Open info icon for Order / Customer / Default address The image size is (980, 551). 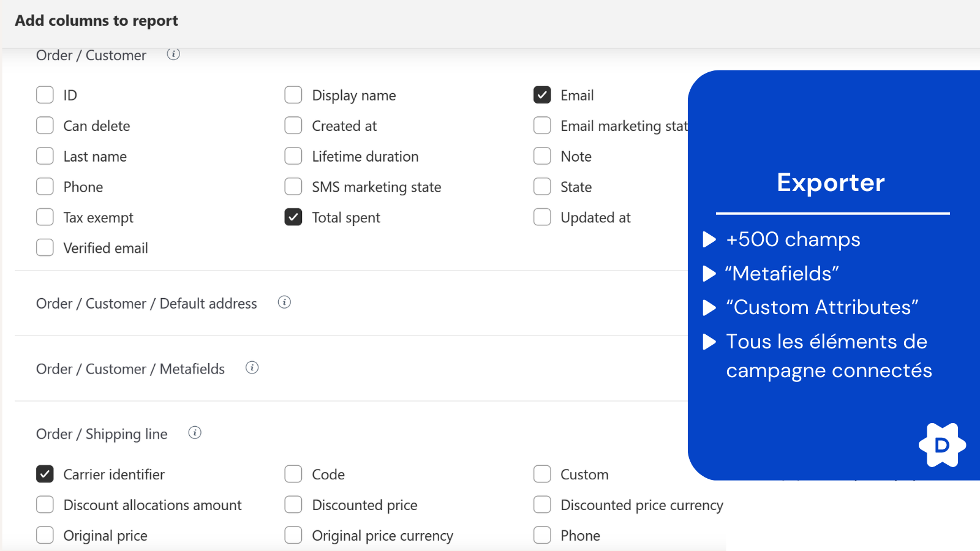point(284,302)
